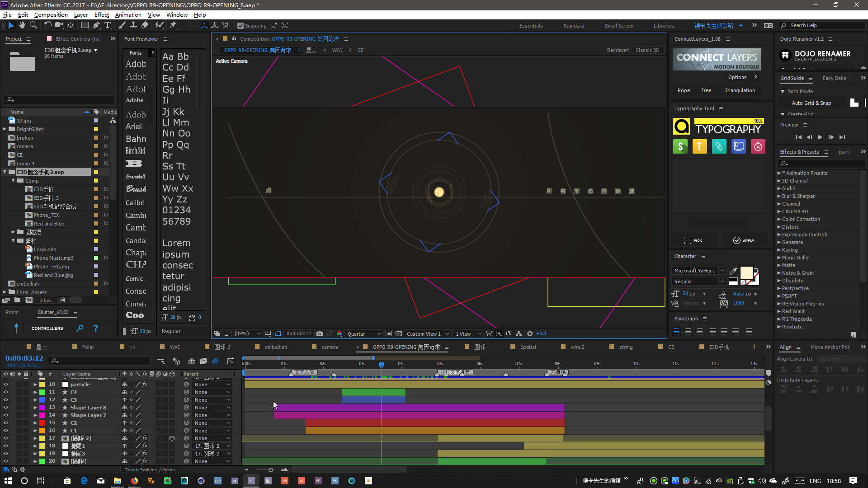Open the composition flowchart icon in viewer

pyautogui.click(x=519, y=334)
